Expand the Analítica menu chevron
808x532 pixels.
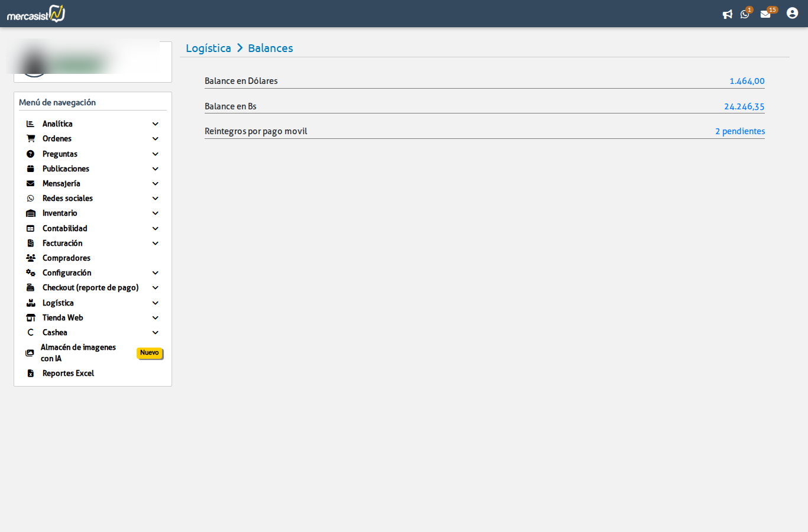pyautogui.click(x=156, y=124)
